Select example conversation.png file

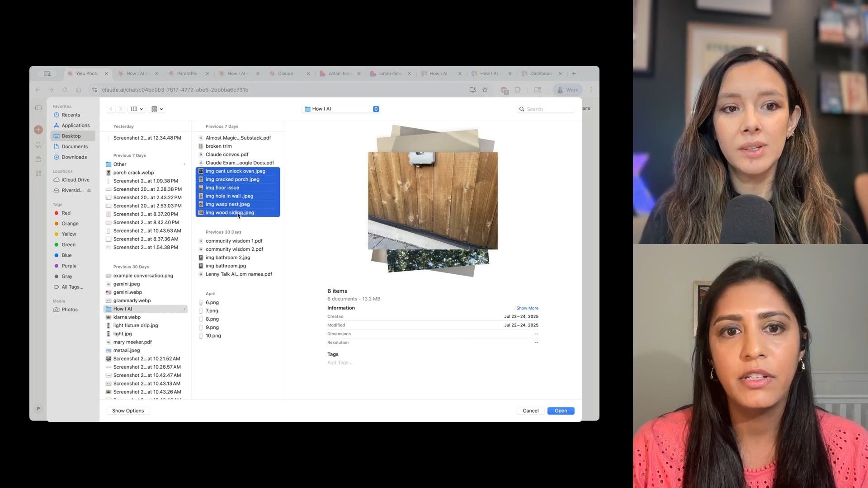point(143,276)
